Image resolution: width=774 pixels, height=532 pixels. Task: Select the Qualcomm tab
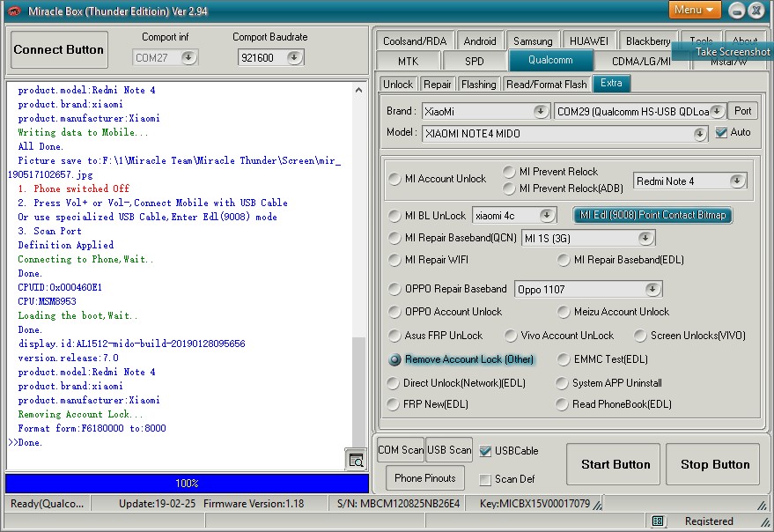pyautogui.click(x=550, y=60)
